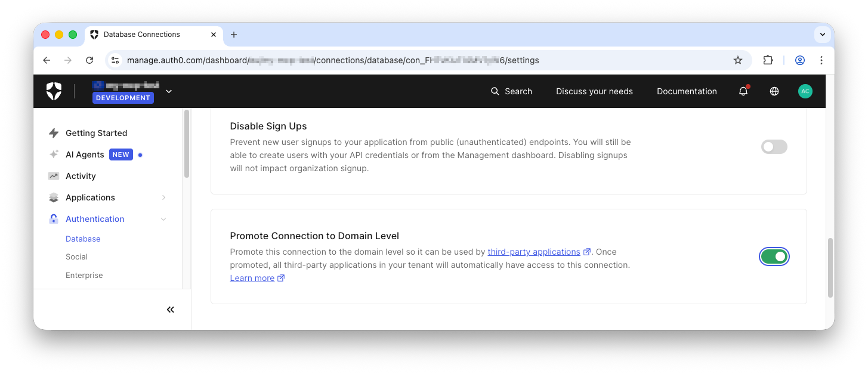Toggle the browser bookmark star
Viewport: 868px width, 374px height.
pyautogui.click(x=737, y=60)
